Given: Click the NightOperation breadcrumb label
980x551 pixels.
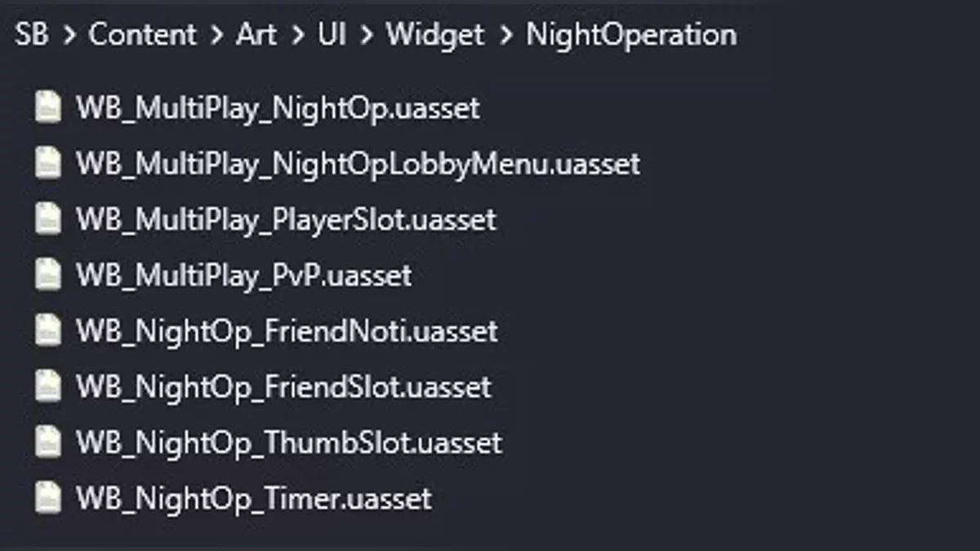Looking at the screenshot, I should click(x=630, y=34).
